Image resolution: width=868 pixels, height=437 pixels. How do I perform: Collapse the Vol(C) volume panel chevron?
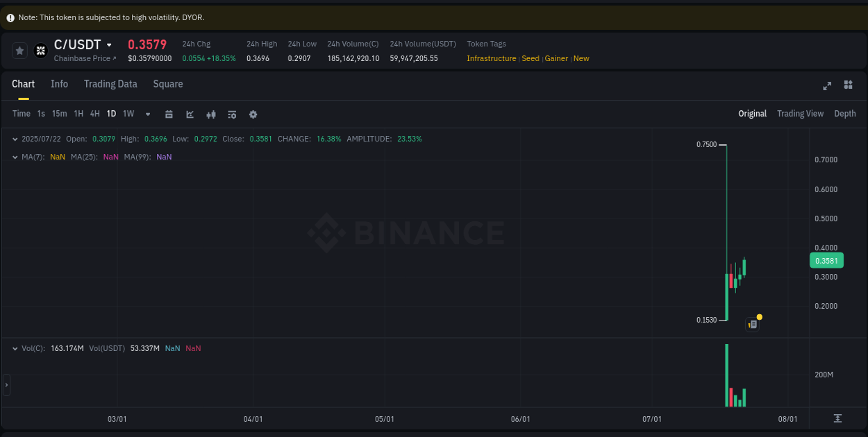15,348
